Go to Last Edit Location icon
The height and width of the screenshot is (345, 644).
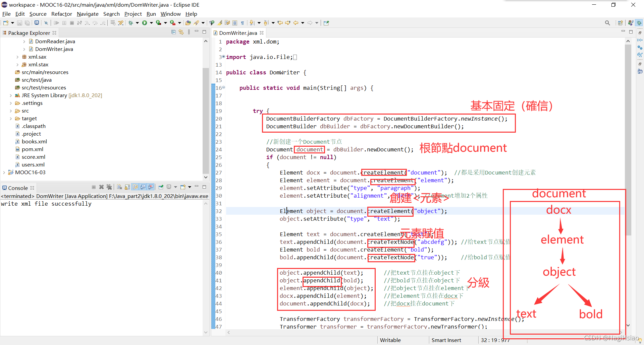280,23
